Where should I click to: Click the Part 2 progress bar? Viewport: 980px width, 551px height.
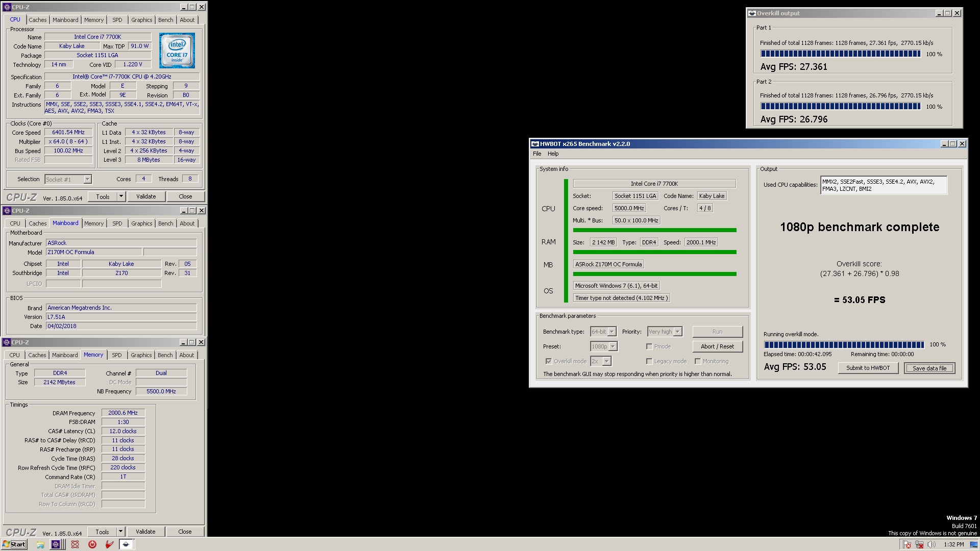(x=840, y=106)
